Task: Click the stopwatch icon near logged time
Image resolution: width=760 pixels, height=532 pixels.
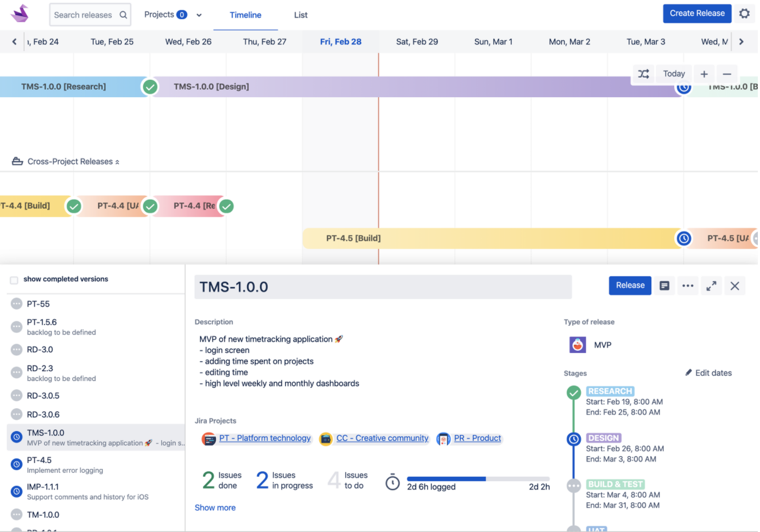Action: coord(392,482)
